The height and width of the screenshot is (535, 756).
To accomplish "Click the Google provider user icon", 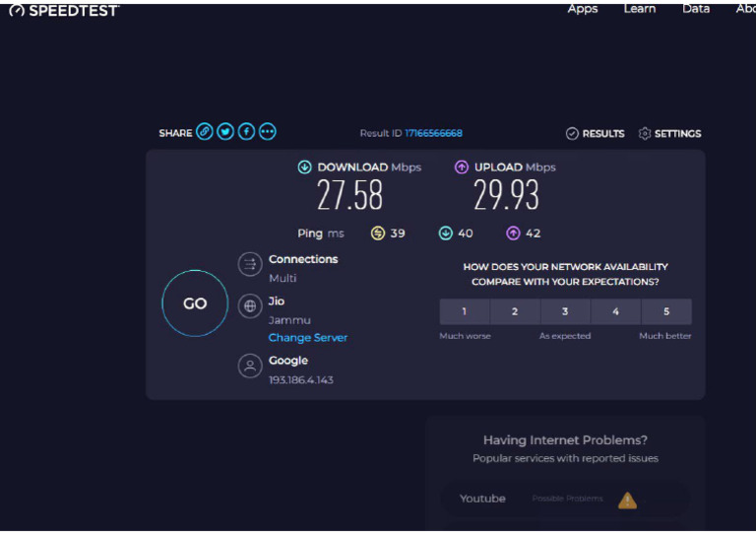I will point(250,367).
